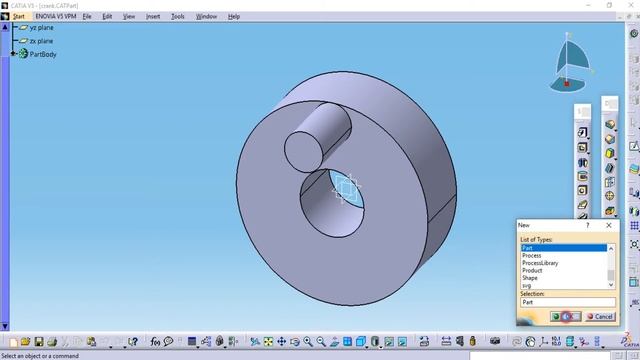Open a file with the folder icon
640x360 pixels.
pos(25,342)
